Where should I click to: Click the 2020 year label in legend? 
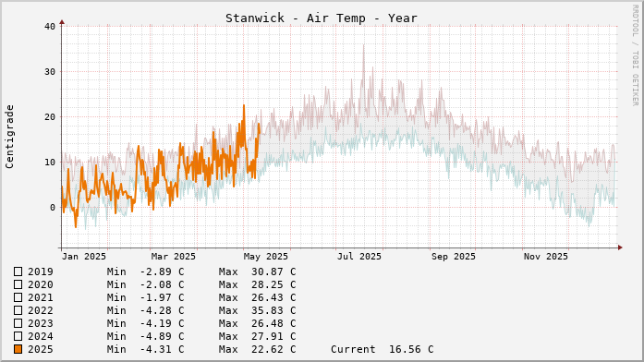click(41, 284)
